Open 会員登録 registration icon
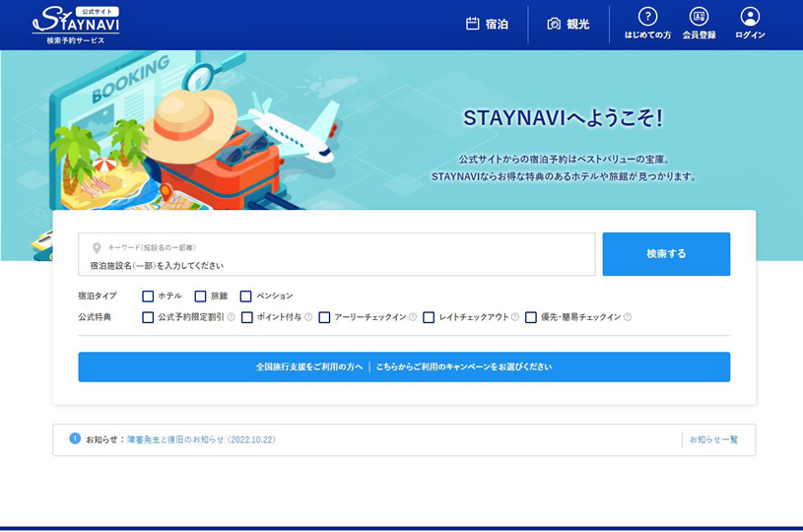803x532 pixels. pyautogui.click(x=699, y=24)
